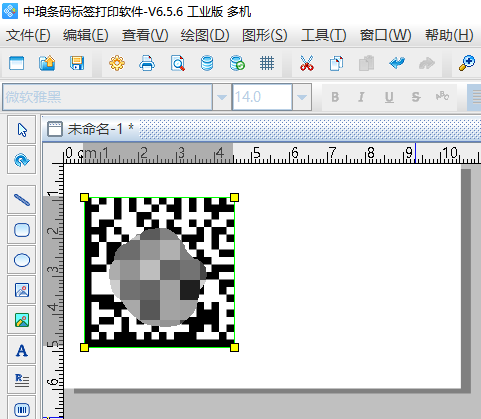481x419 pixels.
Task: Select the rounded rectangle tool
Action: point(22,230)
